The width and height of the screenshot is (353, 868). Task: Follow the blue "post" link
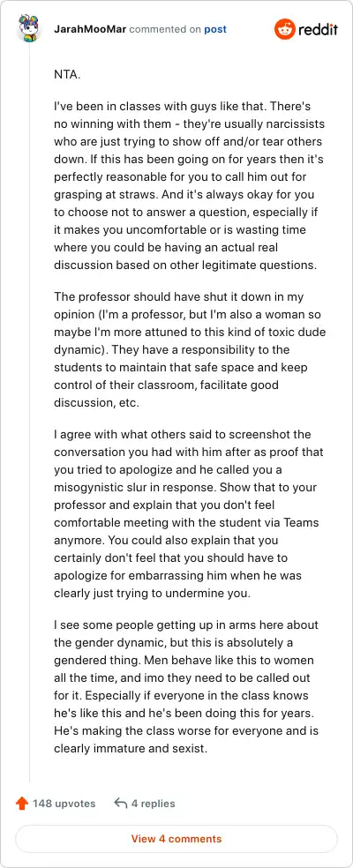point(215,29)
